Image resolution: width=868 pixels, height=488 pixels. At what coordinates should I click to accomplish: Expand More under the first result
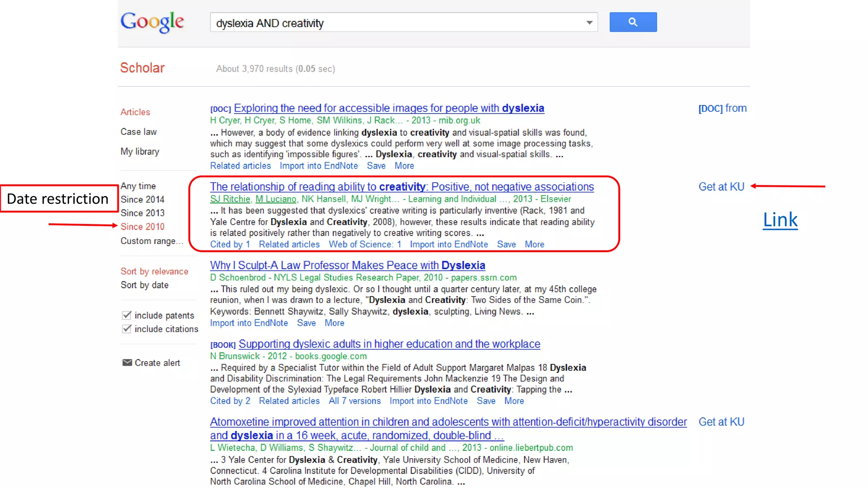404,166
